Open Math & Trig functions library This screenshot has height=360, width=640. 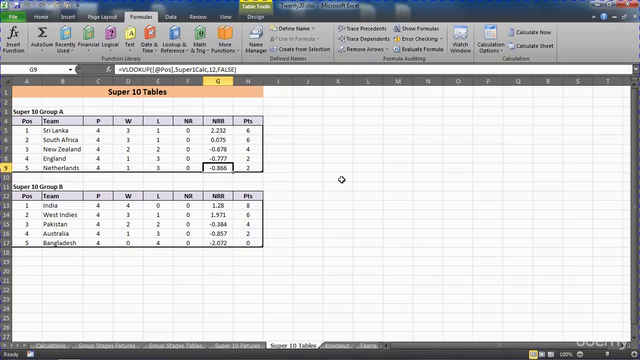coord(200,39)
